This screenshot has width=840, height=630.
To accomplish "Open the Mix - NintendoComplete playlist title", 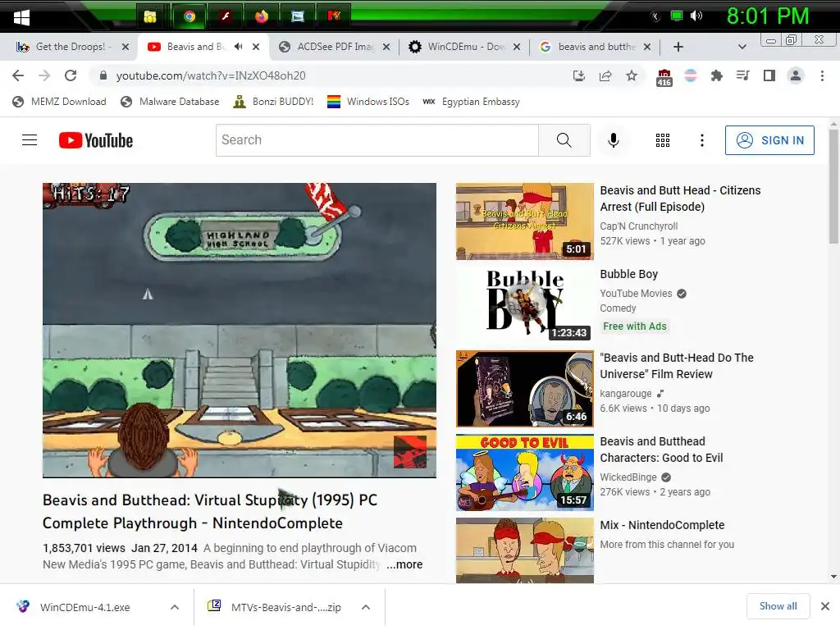I will click(x=662, y=525).
